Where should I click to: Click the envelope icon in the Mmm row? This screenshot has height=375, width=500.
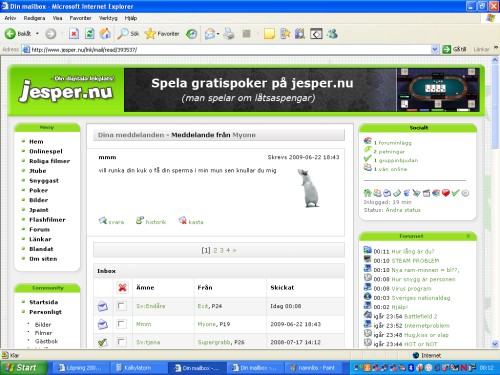pos(103,324)
